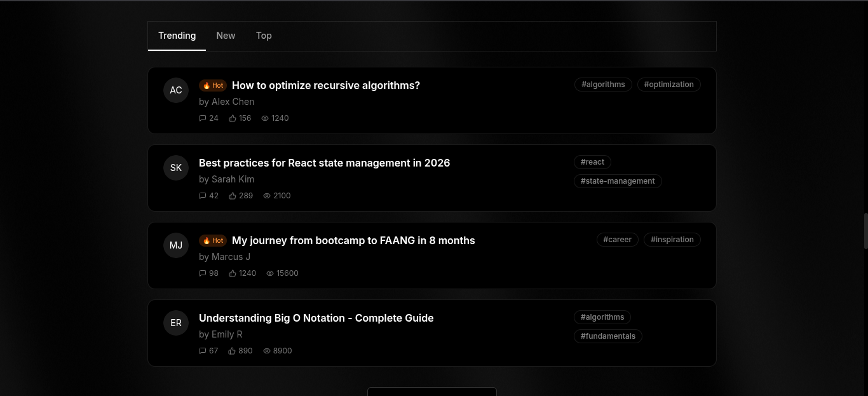Click comment icon on Big O Notation post

pyautogui.click(x=203, y=351)
